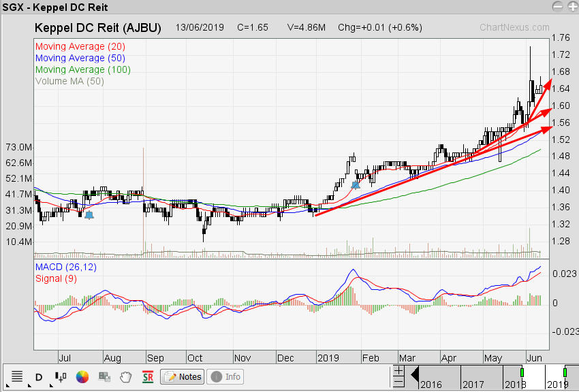Click the 2019 label on the date axis
This screenshot has height=392, width=579.
328,358
